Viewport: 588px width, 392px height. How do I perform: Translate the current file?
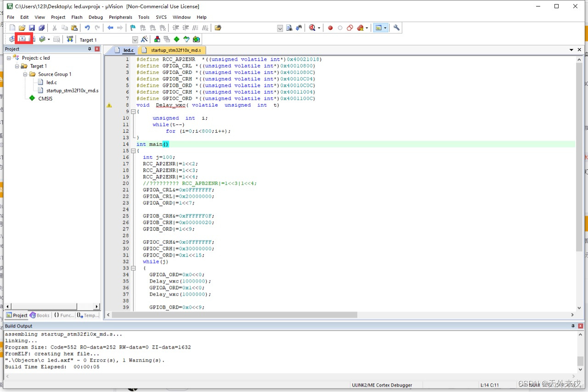[12, 39]
